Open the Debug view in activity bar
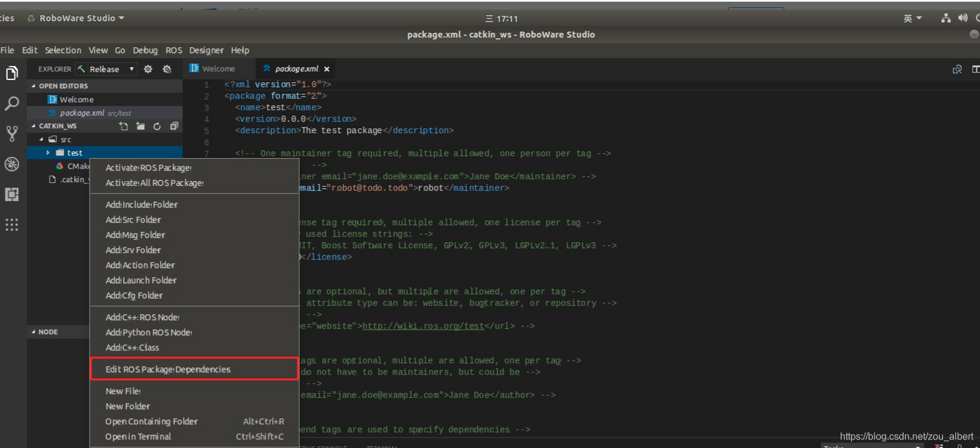Screen dimensions: 980x448 point(12,164)
